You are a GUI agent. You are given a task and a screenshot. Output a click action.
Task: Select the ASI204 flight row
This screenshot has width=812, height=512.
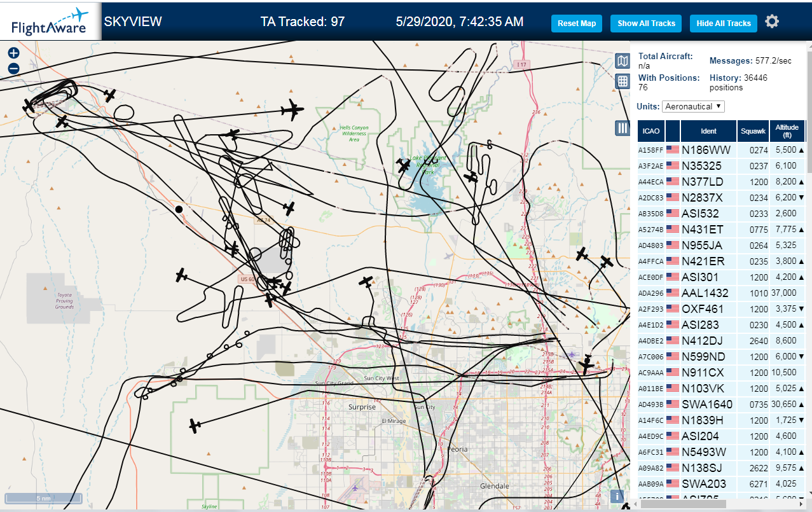(722, 436)
